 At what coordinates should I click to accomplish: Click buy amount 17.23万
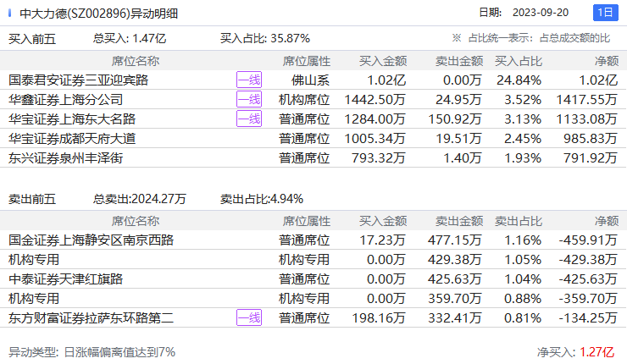[382, 240]
